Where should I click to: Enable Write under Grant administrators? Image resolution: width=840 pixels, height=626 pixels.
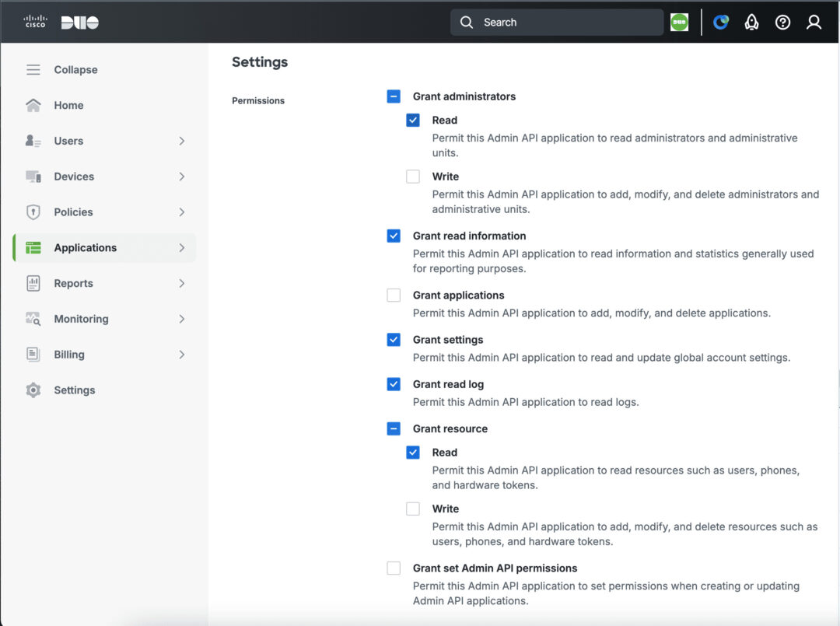[412, 177]
